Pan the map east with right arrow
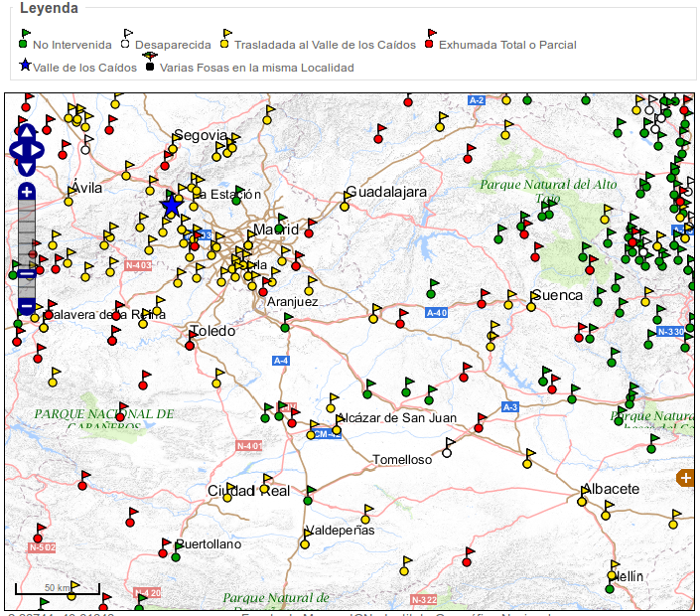The image size is (700, 616). coord(38,150)
